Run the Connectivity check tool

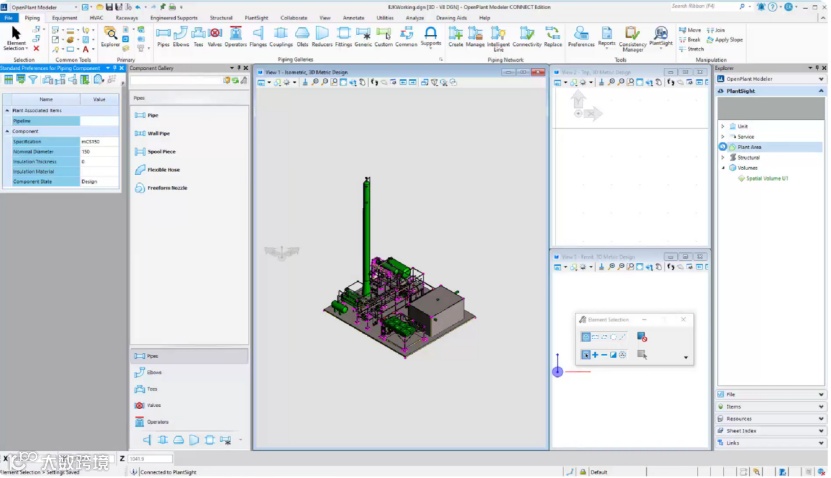click(x=527, y=37)
